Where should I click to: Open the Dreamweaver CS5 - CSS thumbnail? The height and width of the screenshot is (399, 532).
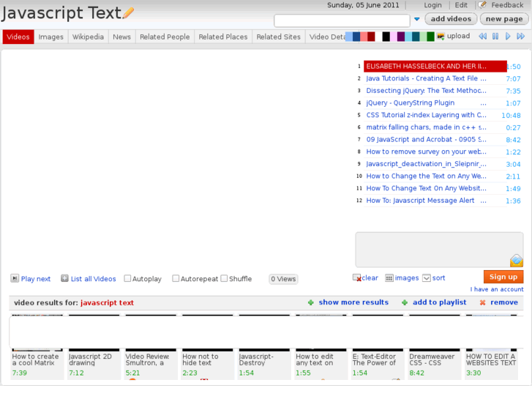click(435, 346)
